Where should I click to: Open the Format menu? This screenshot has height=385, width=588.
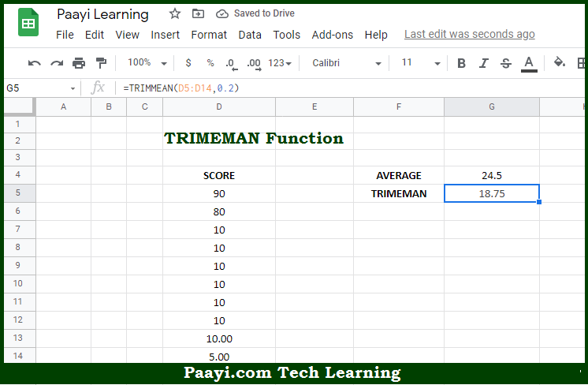[x=209, y=35]
